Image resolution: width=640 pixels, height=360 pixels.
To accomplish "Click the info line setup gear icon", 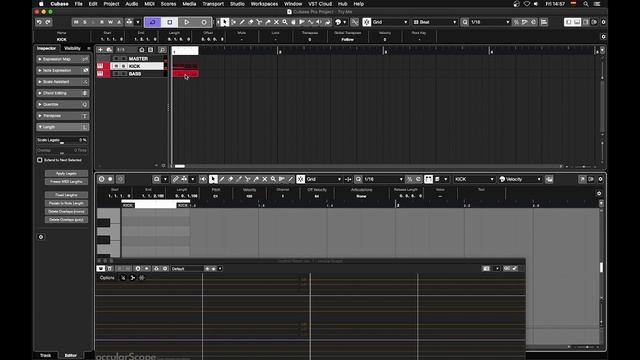I will pyautogui.click(x=603, y=37).
